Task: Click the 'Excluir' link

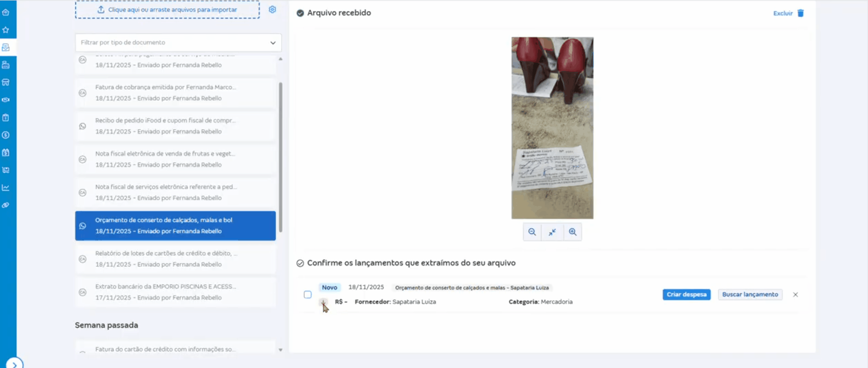Action: coord(783,13)
